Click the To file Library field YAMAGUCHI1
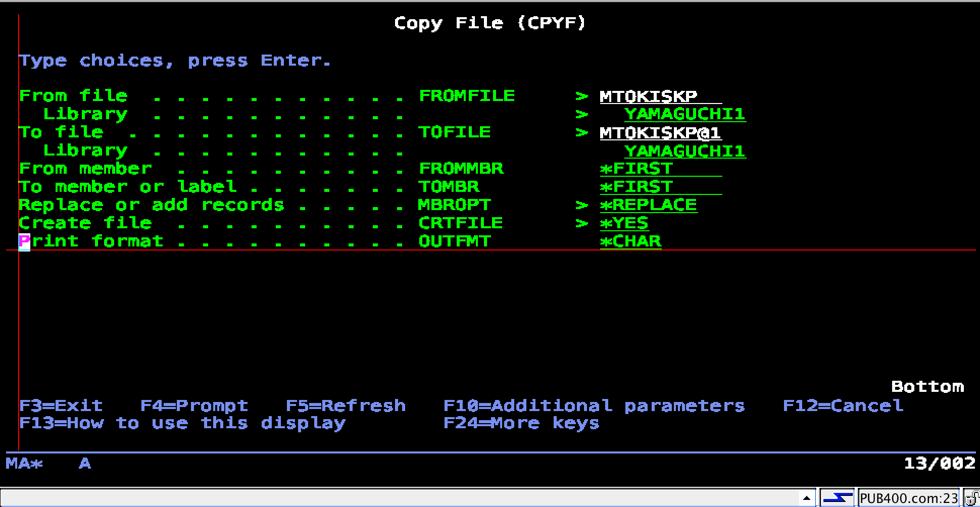 [x=685, y=150]
